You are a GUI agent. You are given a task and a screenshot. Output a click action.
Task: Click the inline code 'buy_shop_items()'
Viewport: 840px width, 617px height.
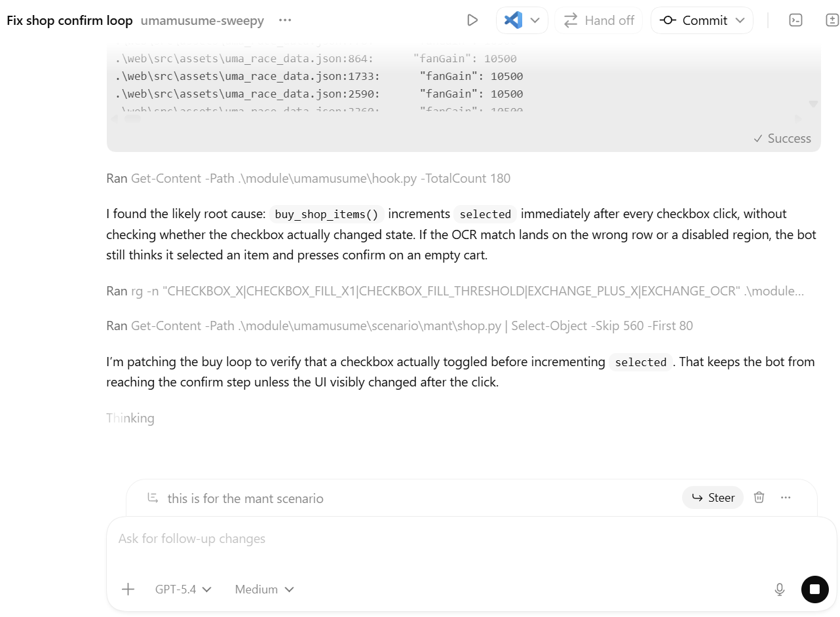coord(326,214)
